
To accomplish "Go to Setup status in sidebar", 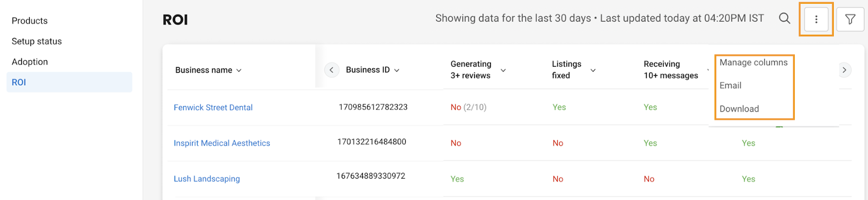I will point(37,41).
